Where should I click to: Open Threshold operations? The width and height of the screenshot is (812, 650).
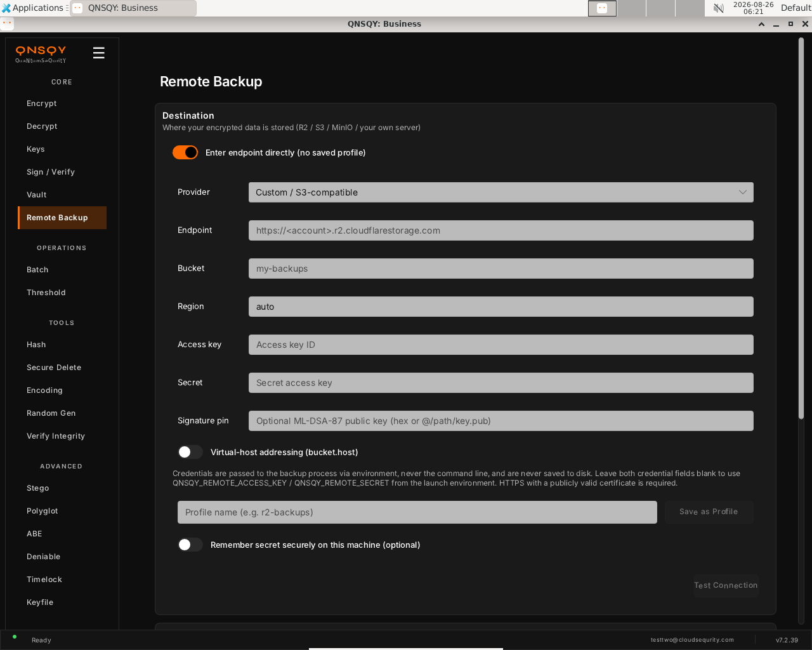point(62,293)
